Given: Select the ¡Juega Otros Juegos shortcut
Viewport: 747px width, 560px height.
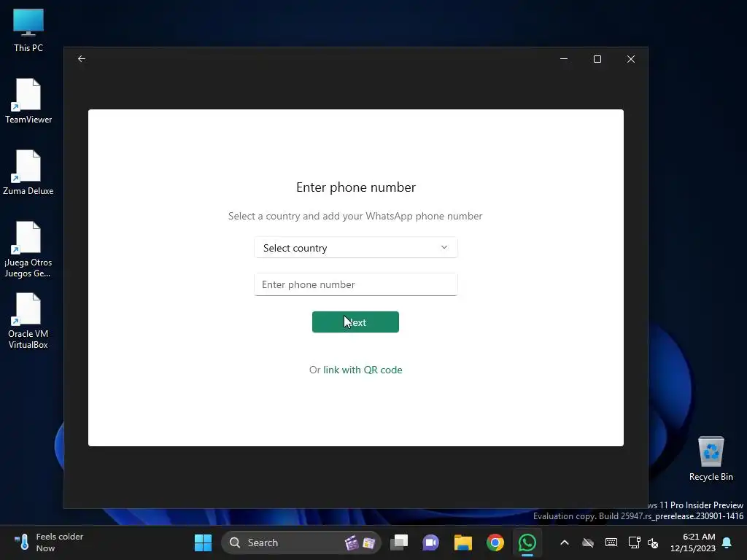Looking at the screenshot, I should coord(28,249).
